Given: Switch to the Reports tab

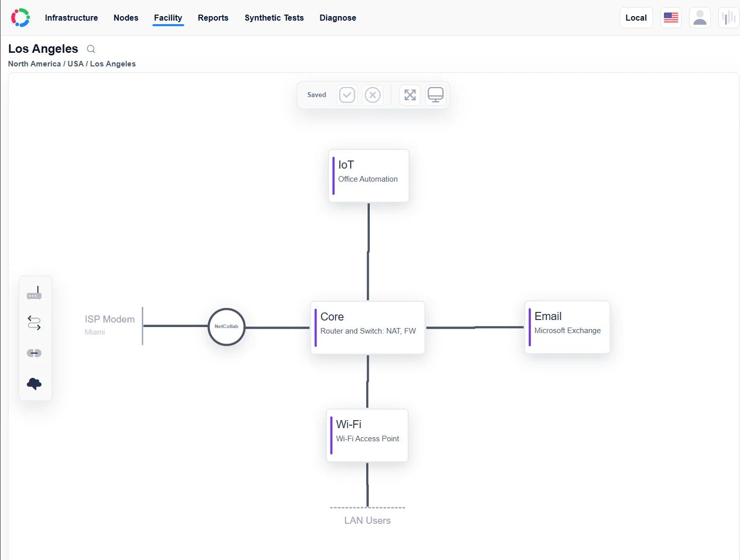Looking at the screenshot, I should click(213, 18).
